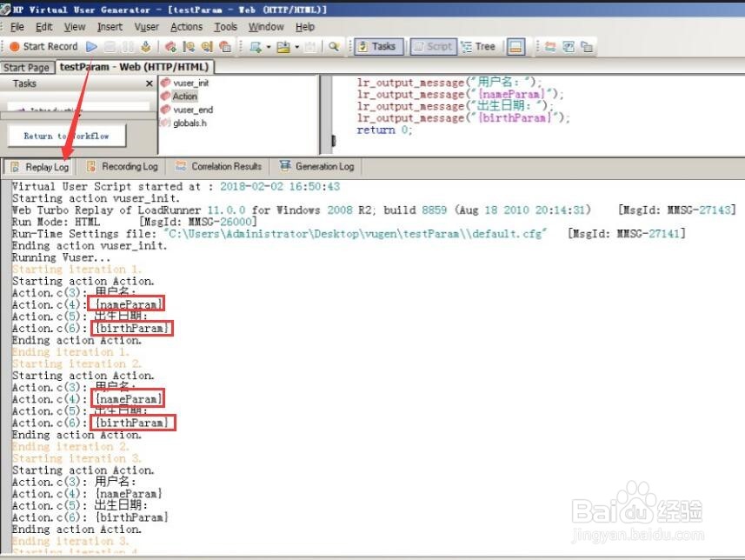
Task: Click log line 'Starting iteration 1.'
Action: pos(77,269)
